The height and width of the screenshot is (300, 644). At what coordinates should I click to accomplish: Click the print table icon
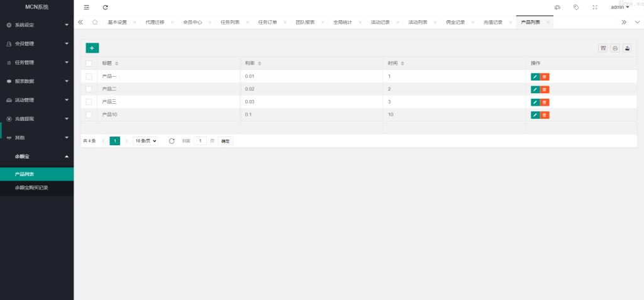[614, 48]
